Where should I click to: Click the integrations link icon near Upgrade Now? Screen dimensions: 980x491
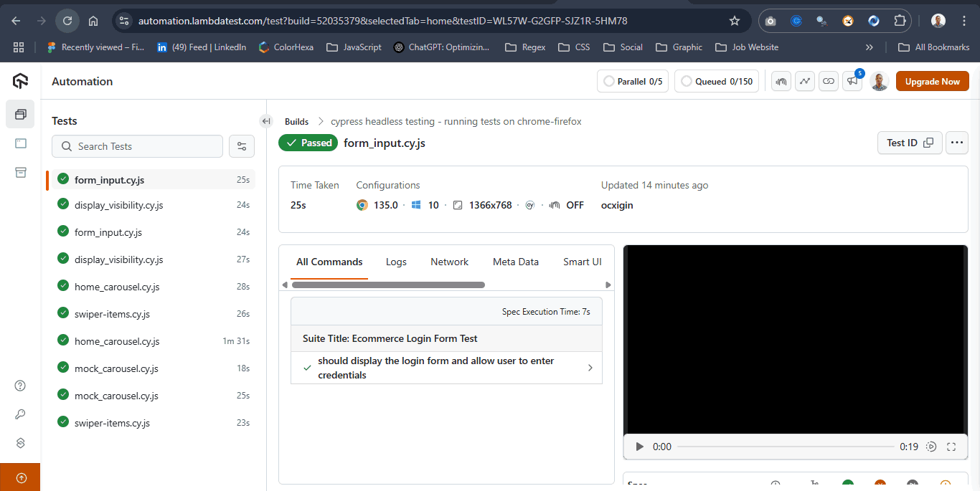tap(828, 81)
